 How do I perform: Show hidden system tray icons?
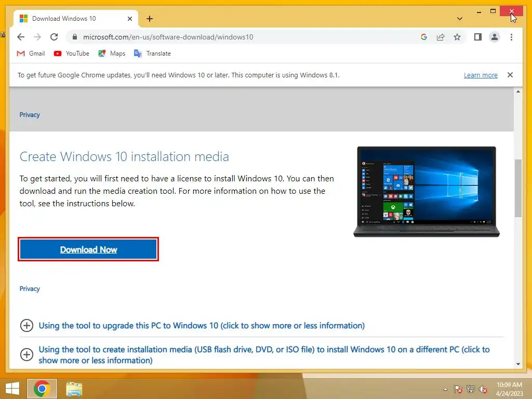[445, 389]
